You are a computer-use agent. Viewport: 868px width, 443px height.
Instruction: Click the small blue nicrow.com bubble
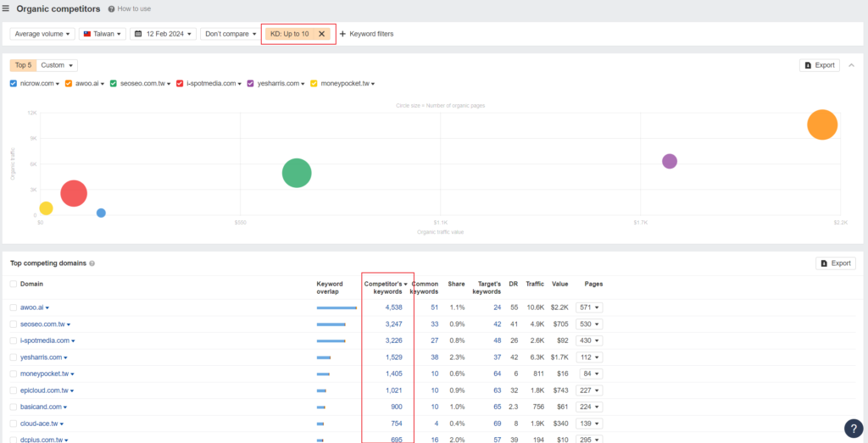click(x=101, y=213)
